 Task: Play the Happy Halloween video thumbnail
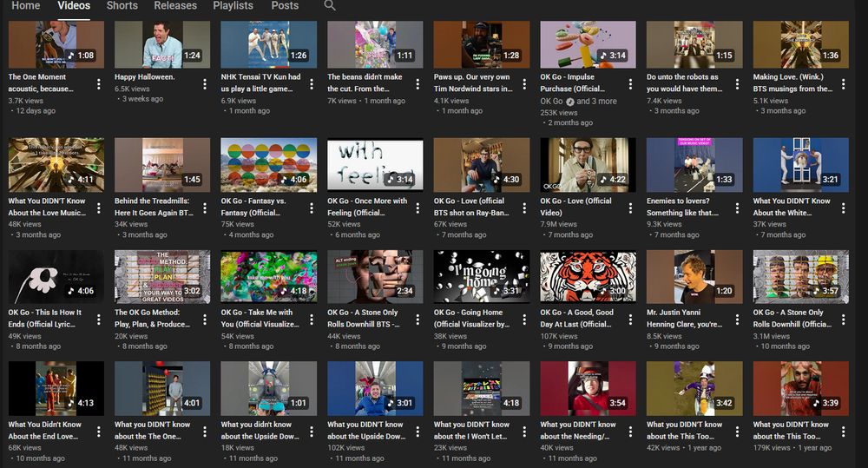point(162,44)
